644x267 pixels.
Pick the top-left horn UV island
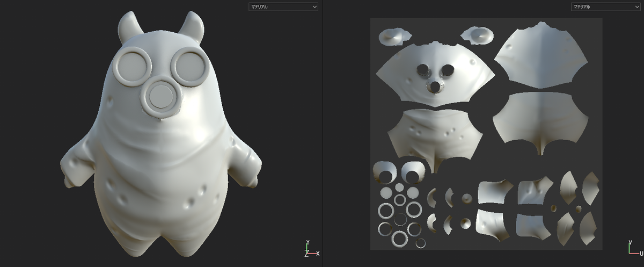(x=395, y=36)
